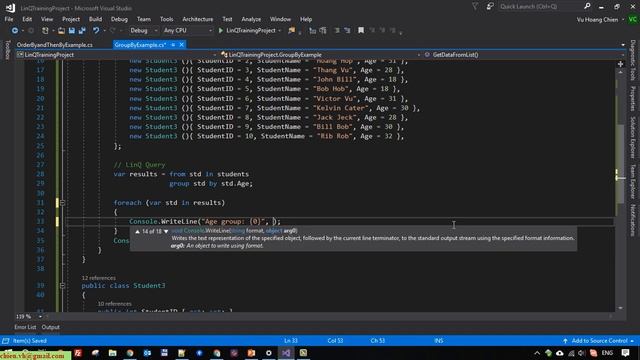The image size is (640, 360).
Task: Switch to the OrderByandThenByExample.cs tab
Action: tap(55, 45)
